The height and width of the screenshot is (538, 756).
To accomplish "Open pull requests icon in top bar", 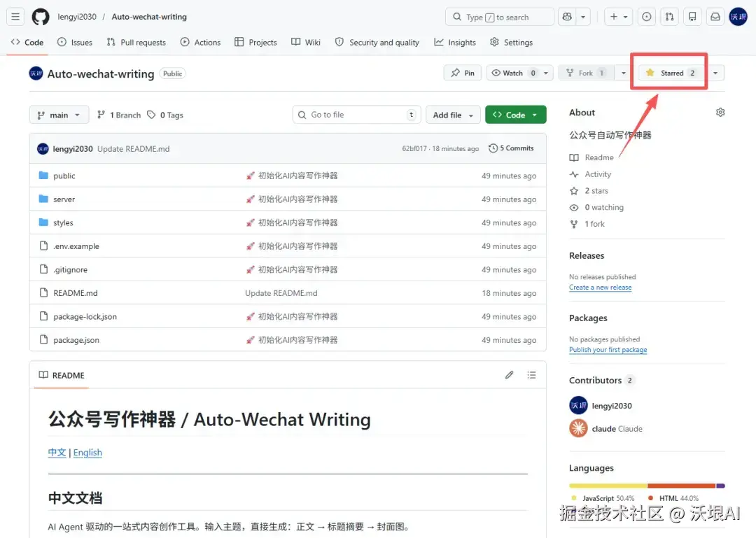I will coord(669,17).
